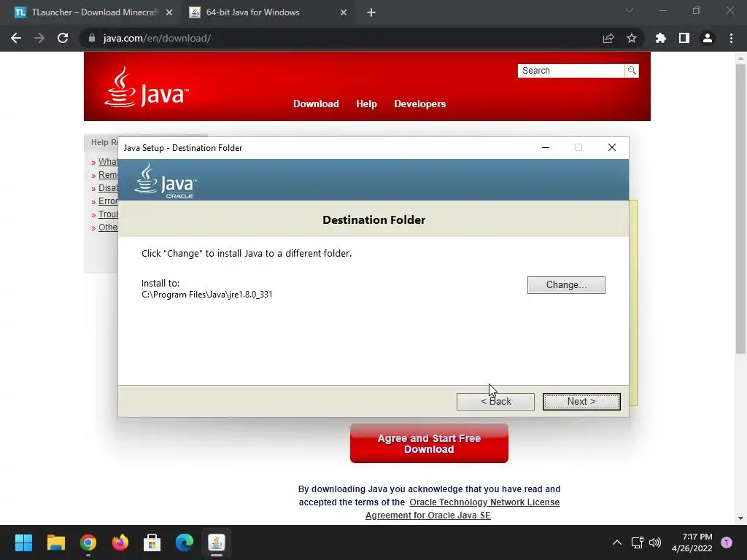
Task: Launch Firefox from the taskbar
Action: point(120,542)
